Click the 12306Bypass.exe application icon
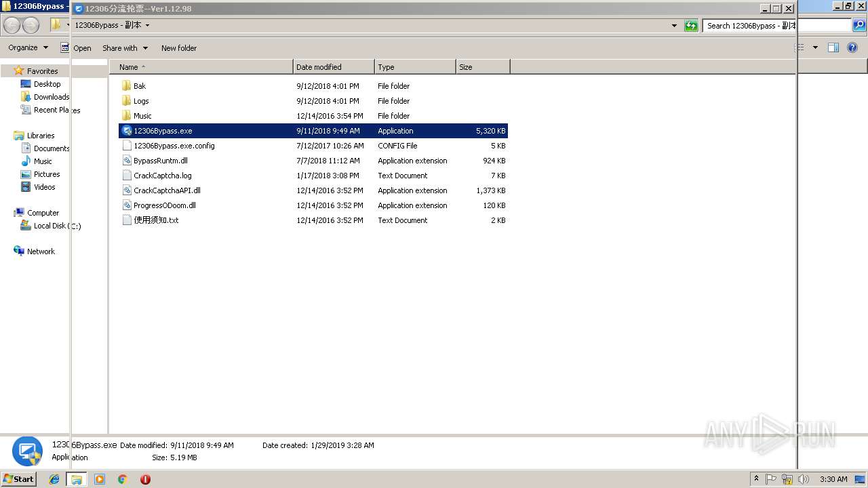868x488 pixels. tap(126, 131)
